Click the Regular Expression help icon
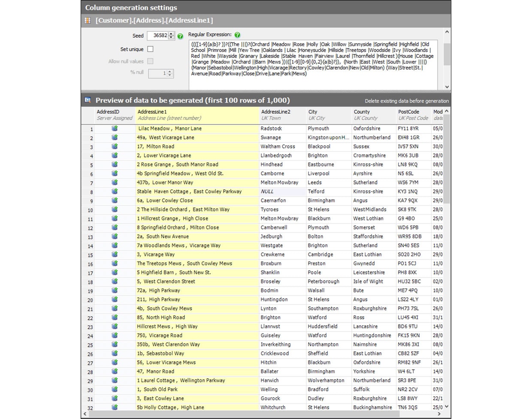Image resolution: width=532 pixels, height=419 pixels. click(237, 35)
